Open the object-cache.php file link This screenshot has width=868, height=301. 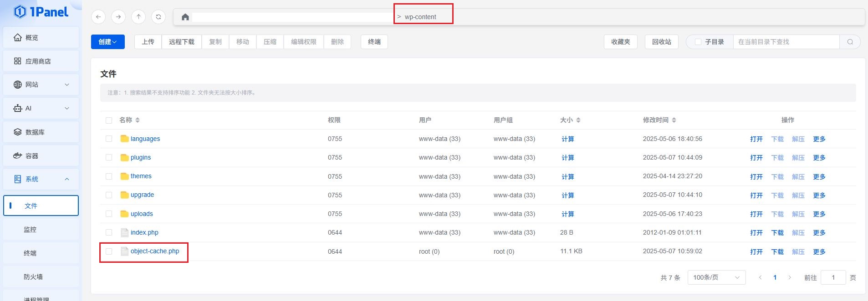(155, 251)
